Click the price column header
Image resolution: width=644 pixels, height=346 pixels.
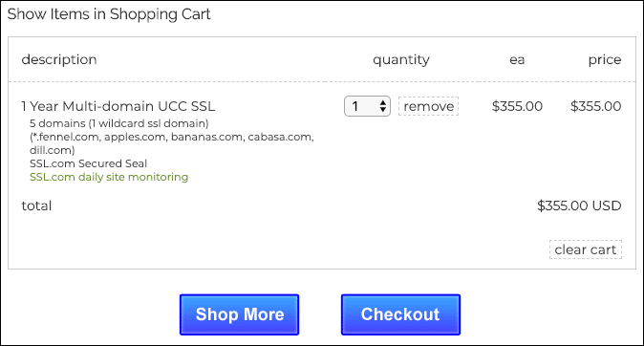coord(605,60)
